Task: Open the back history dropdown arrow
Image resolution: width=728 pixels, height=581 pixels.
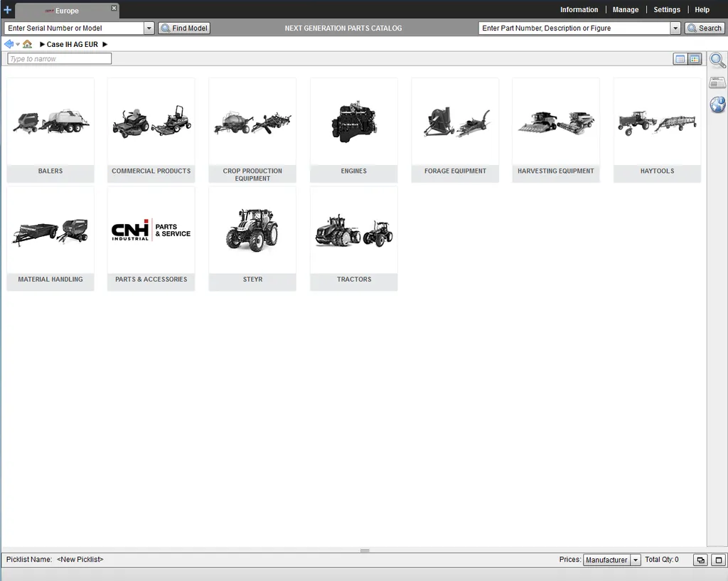Action: 18,45
